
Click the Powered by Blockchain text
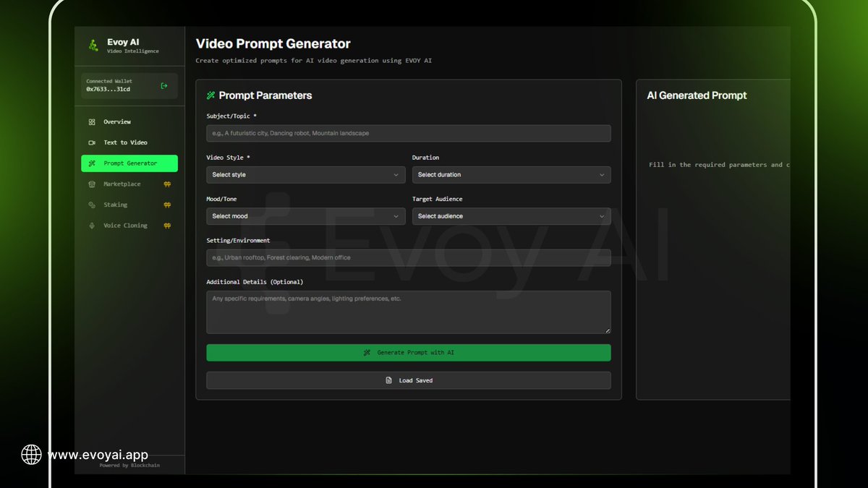[129, 466]
